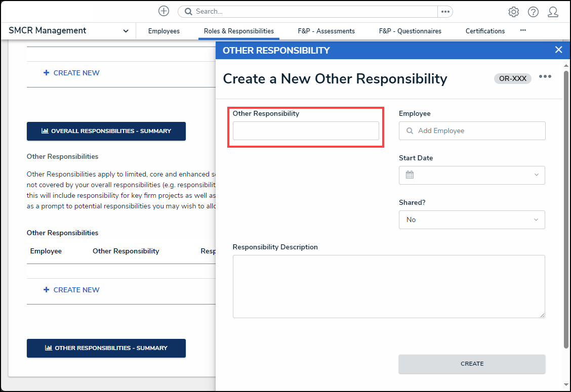The image size is (571, 392).
Task: Expand the Start Date picker chevron
Action: click(536, 175)
